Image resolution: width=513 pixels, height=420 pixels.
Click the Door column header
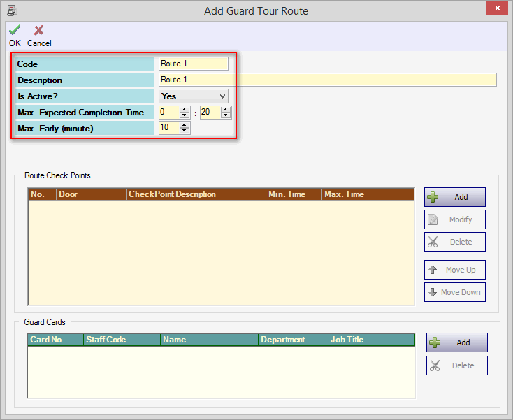point(91,194)
